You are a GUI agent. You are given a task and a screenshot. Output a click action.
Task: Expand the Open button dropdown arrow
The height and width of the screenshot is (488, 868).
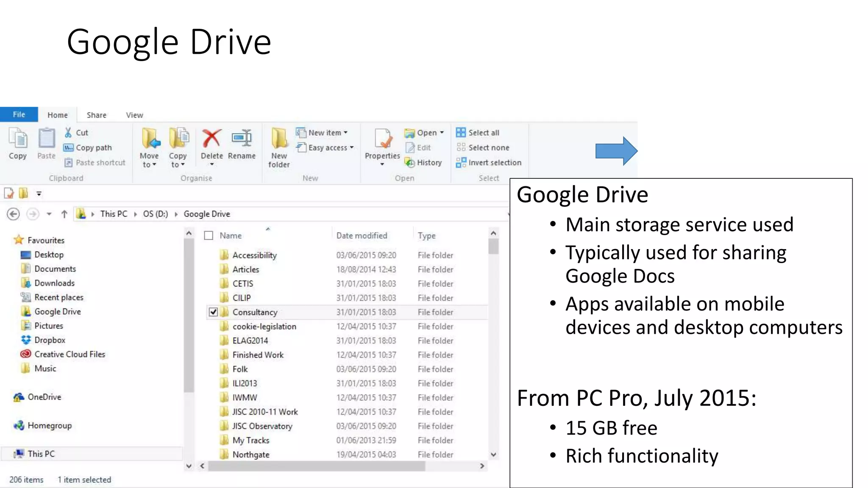click(x=442, y=133)
